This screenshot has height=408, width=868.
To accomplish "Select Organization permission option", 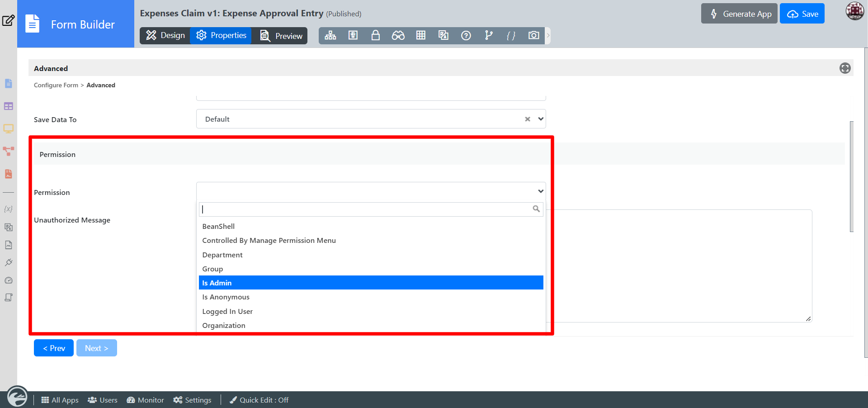I will point(371,325).
